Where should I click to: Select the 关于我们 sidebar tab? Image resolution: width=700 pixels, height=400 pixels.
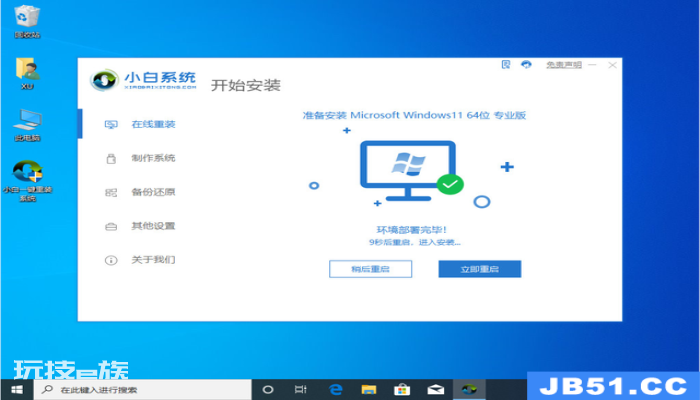click(153, 260)
